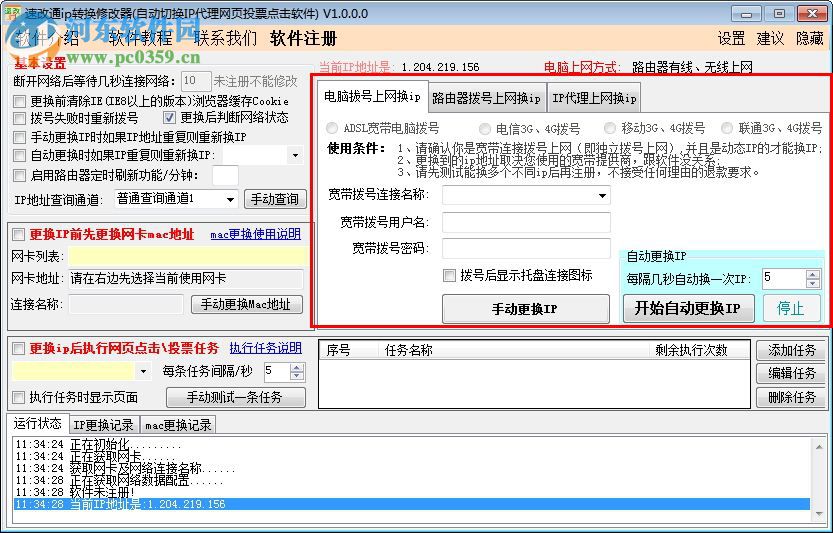Open the 联系我们 menu item
Image resolution: width=833 pixels, height=533 pixels.
tap(225, 38)
